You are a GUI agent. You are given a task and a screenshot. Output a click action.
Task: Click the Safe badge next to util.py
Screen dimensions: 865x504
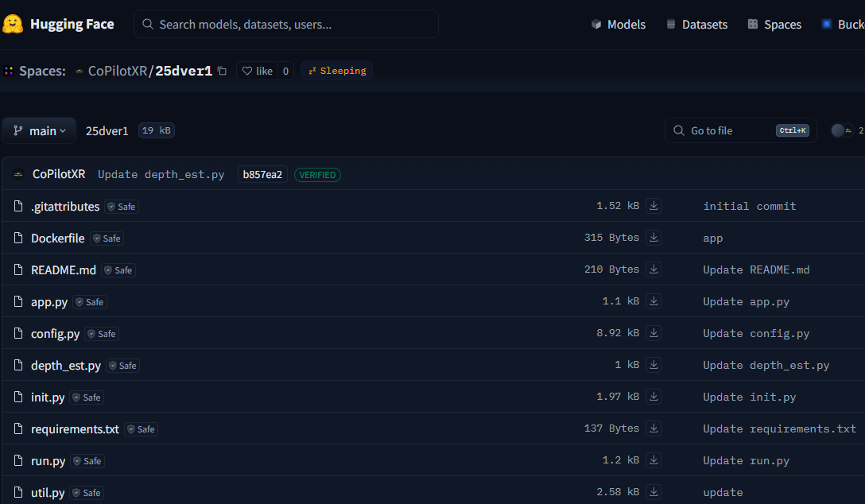tap(87, 493)
